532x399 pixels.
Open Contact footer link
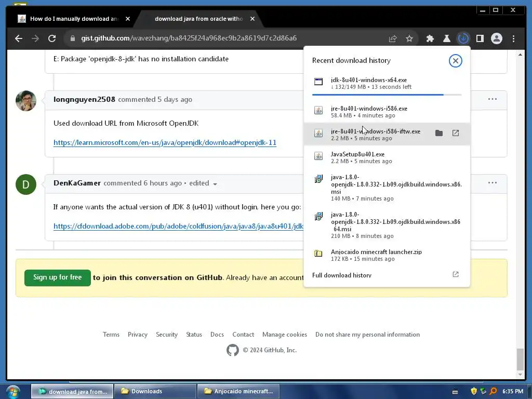(x=243, y=335)
